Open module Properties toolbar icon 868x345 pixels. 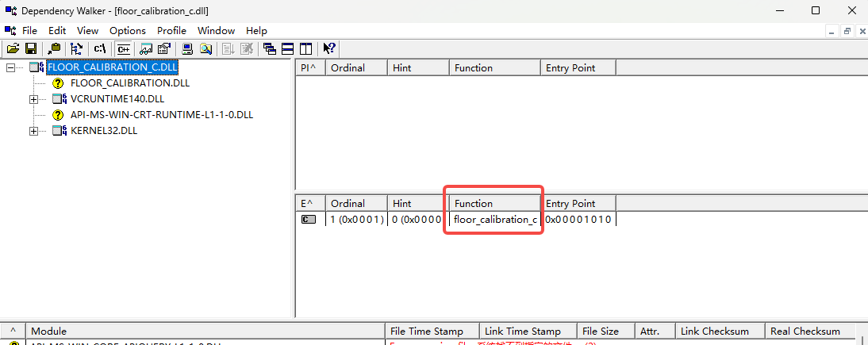164,48
